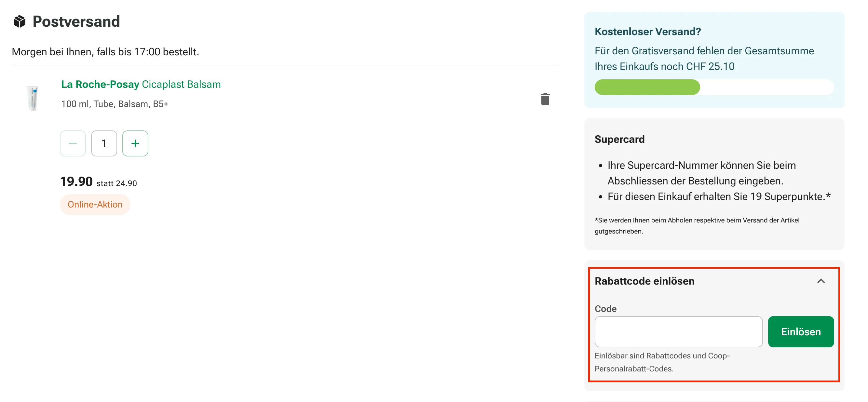Delete the Cicaplast Balsam via trash icon
868x402 pixels.
tap(545, 100)
